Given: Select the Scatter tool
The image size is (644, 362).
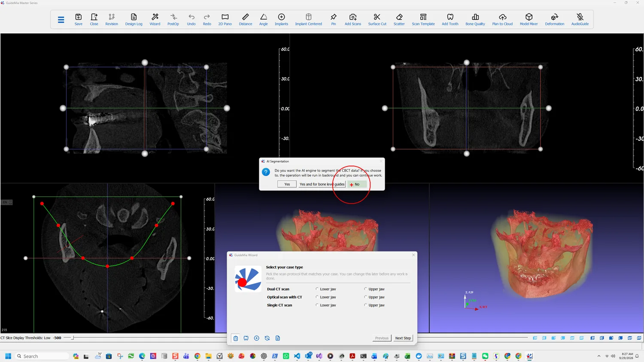Looking at the screenshot, I should point(399,20).
